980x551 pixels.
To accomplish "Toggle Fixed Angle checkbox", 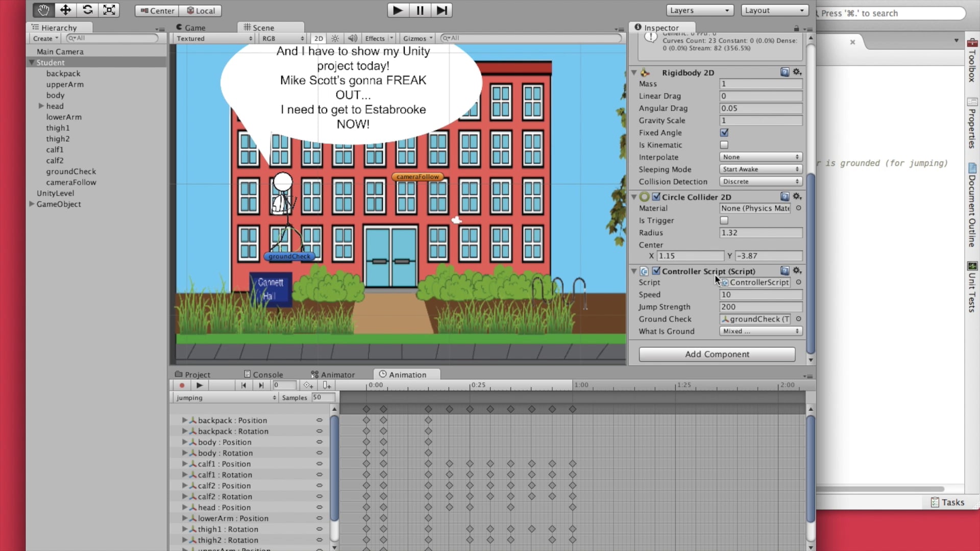I will tap(724, 133).
